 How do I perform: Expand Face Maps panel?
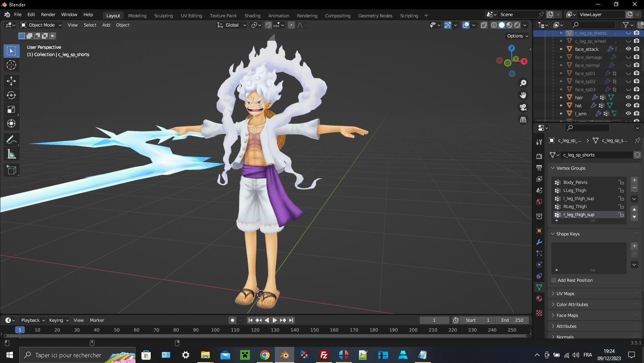click(x=567, y=315)
